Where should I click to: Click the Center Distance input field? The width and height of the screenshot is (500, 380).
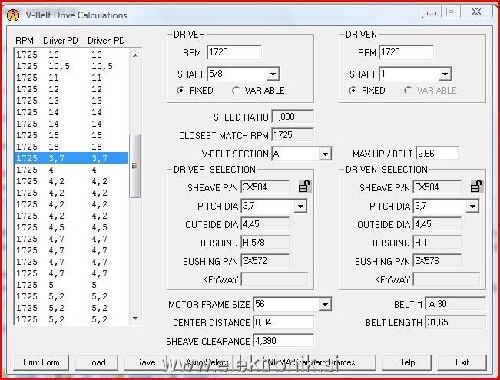point(283,322)
